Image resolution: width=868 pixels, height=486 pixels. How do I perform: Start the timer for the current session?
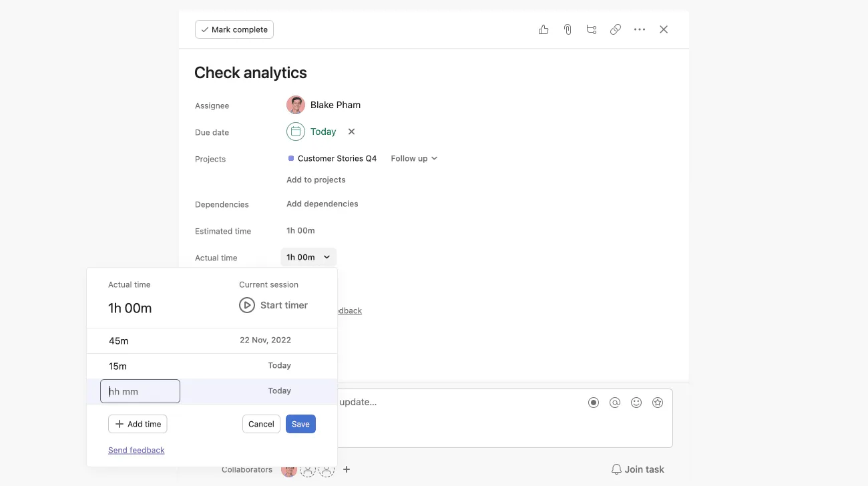(273, 305)
